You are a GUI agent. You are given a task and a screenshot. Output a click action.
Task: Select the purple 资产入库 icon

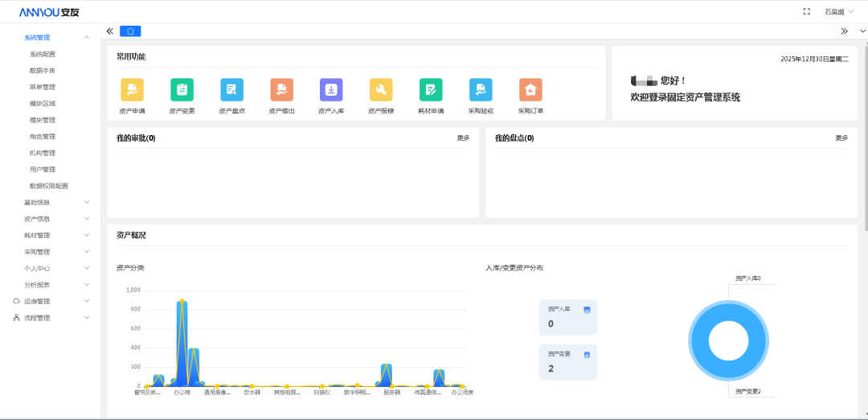tap(331, 90)
